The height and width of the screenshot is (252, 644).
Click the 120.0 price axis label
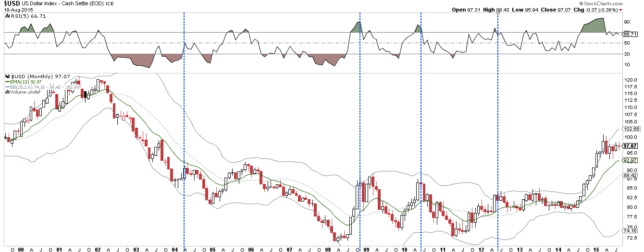630,80
